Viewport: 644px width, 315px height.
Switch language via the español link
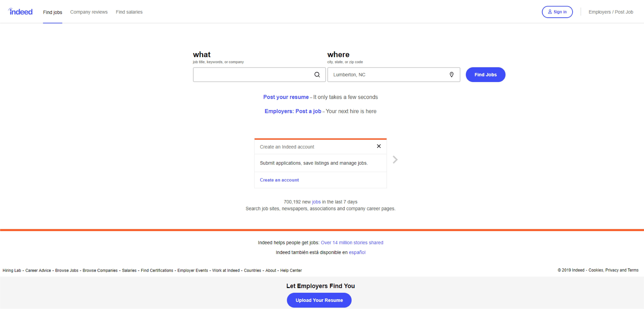(357, 252)
